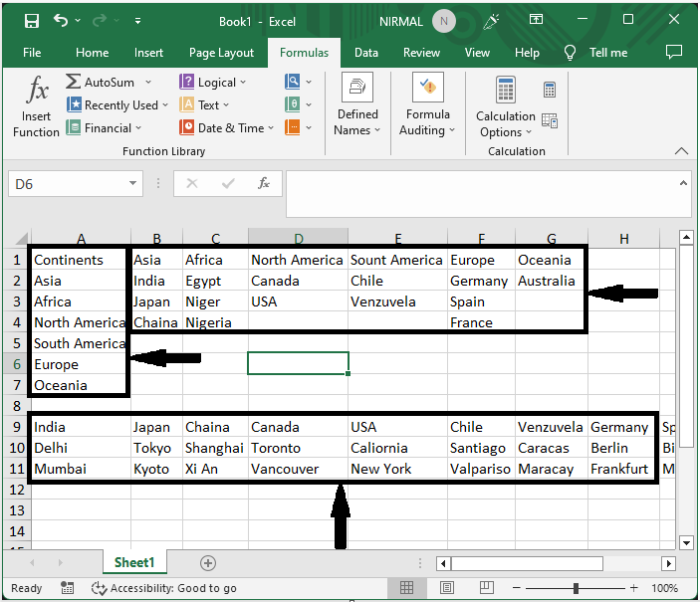The height and width of the screenshot is (602, 700).
Task: Open the Help tab
Action: point(527,53)
